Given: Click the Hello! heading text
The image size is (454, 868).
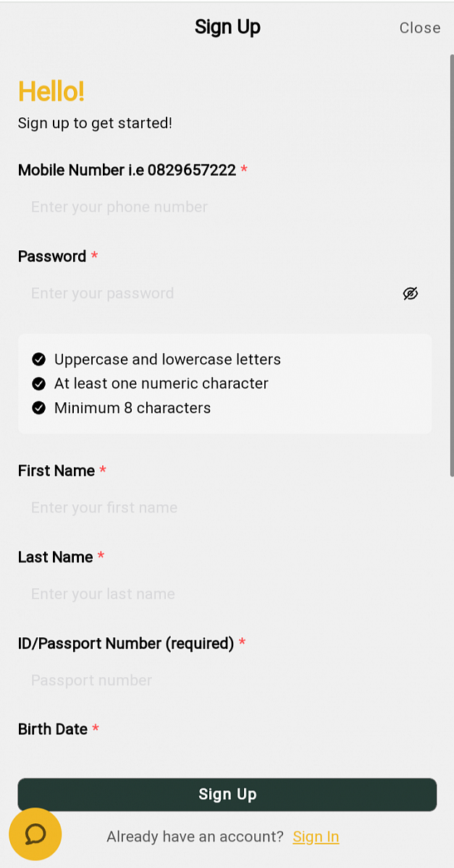Looking at the screenshot, I should coord(51,92).
